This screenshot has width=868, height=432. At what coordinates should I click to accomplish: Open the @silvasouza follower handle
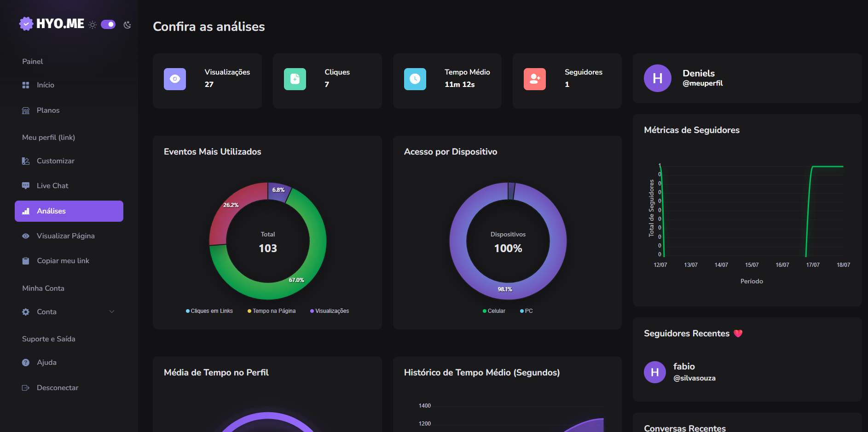tap(694, 378)
